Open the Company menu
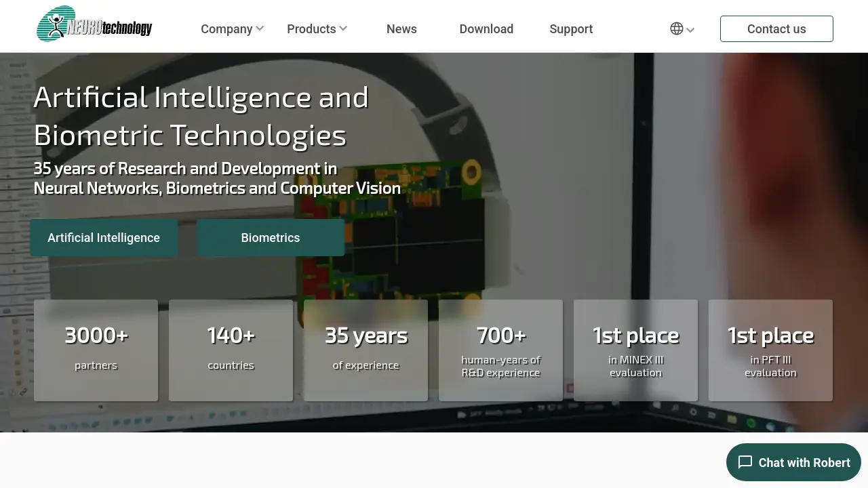 point(226,29)
